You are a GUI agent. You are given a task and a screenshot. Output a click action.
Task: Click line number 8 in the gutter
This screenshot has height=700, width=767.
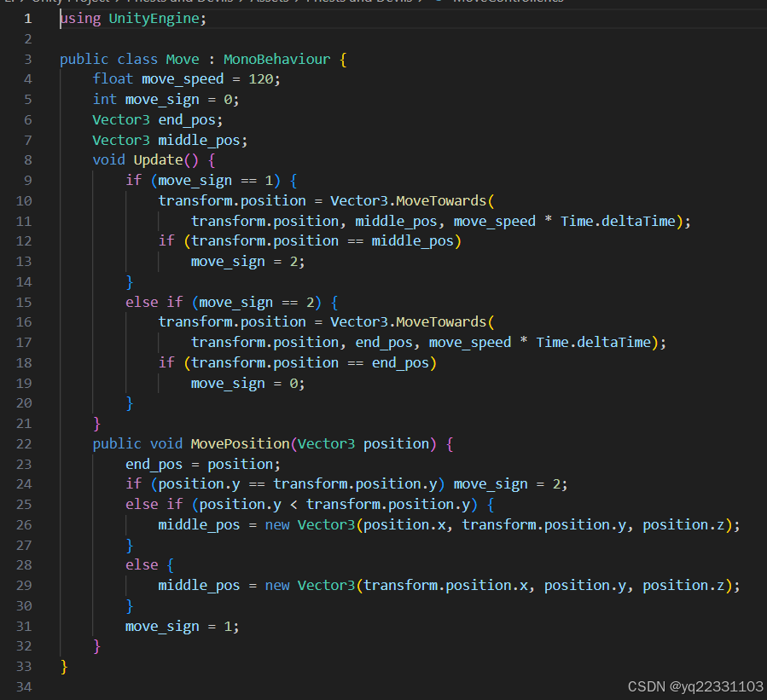tap(28, 159)
